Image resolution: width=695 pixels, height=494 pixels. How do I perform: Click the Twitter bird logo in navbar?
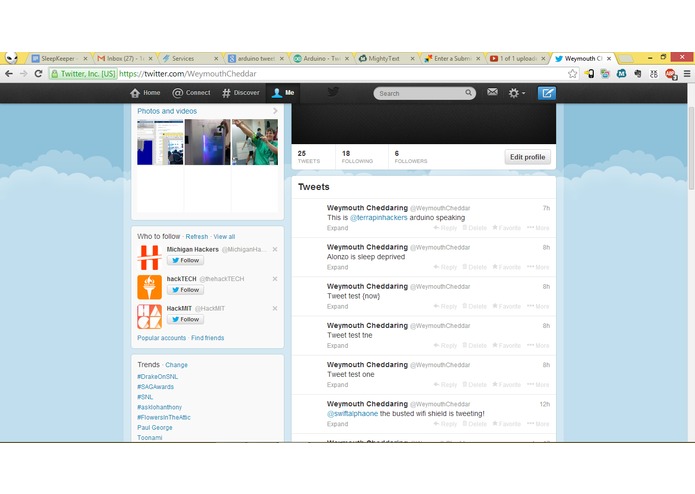coord(333,92)
